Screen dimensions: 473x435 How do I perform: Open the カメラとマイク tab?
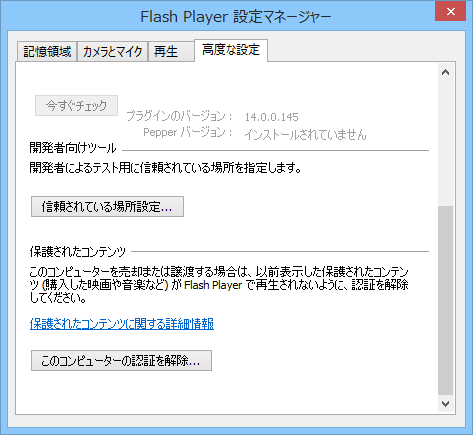(x=112, y=52)
